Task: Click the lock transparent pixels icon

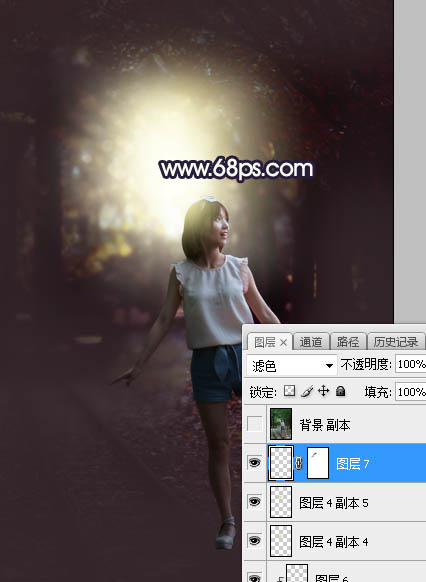Action: [289, 391]
